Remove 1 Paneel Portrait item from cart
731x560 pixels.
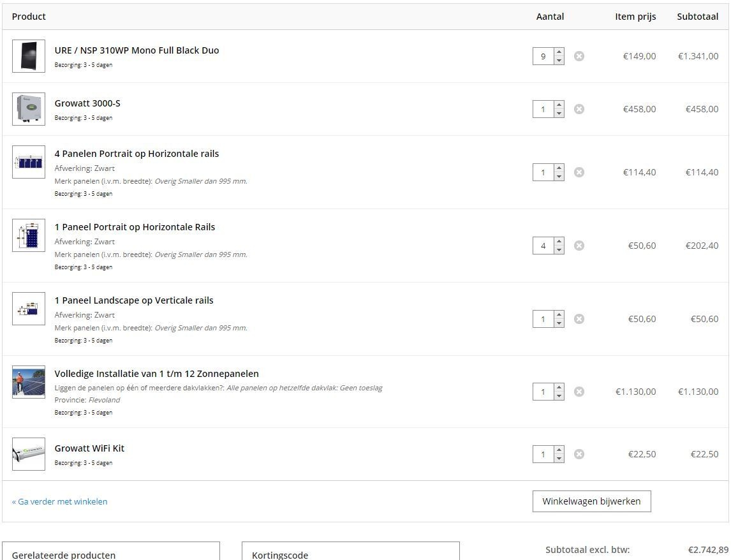[579, 246]
